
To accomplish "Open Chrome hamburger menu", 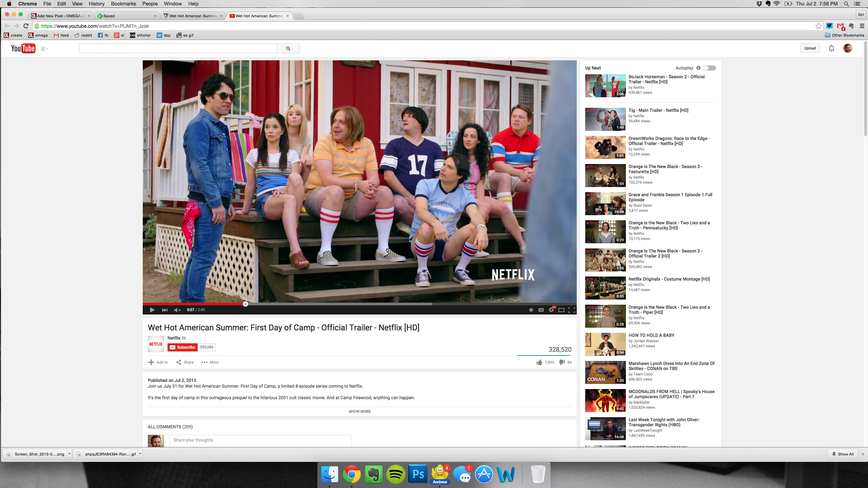I will tap(862, 26).
